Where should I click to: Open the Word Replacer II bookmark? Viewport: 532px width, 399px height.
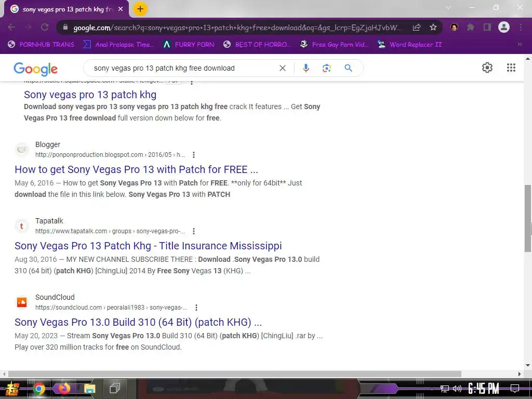click(x=410, y=45)
